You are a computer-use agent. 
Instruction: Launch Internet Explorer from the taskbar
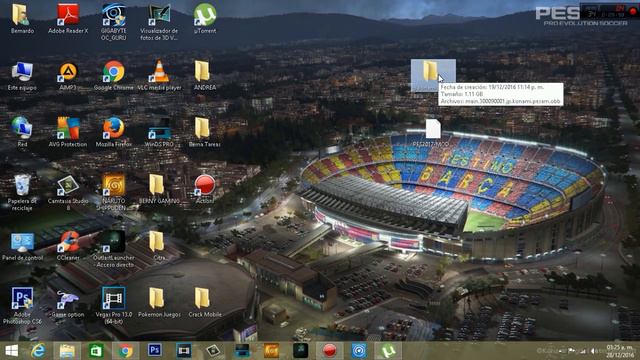[x=38, y=351]
